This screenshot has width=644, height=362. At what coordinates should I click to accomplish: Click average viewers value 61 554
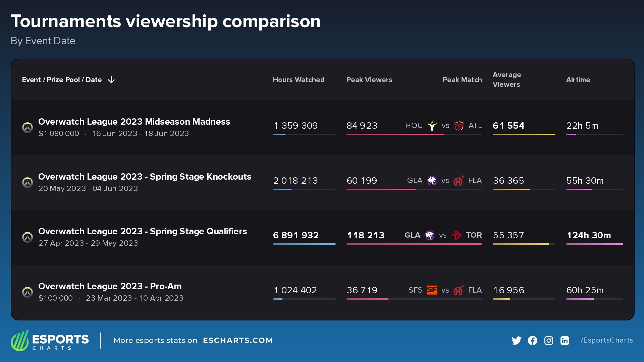point(508,126)
